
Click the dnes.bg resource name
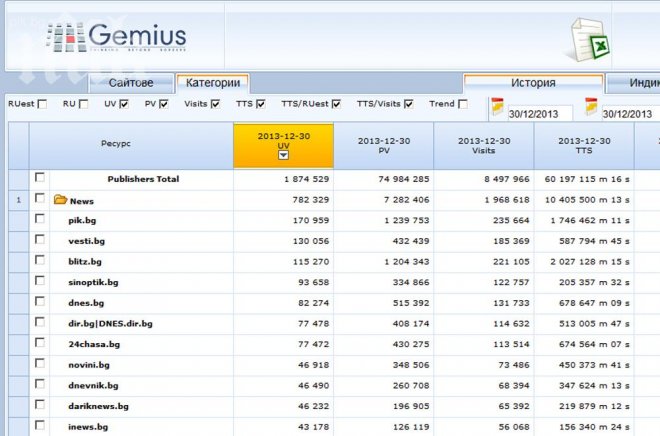tap(86, 303)
